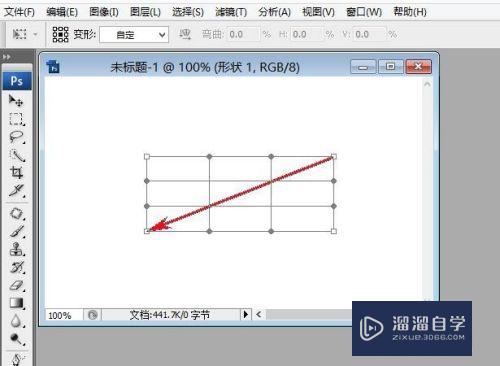
Task: Open the 变形 warp style dropdown
Action: (x=134, y=35)
